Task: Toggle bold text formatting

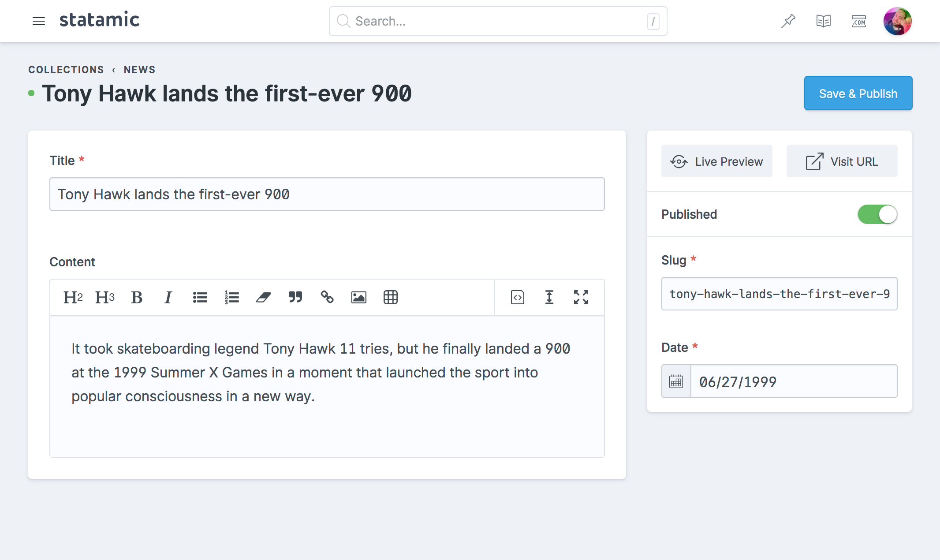Action: (136, 297)
